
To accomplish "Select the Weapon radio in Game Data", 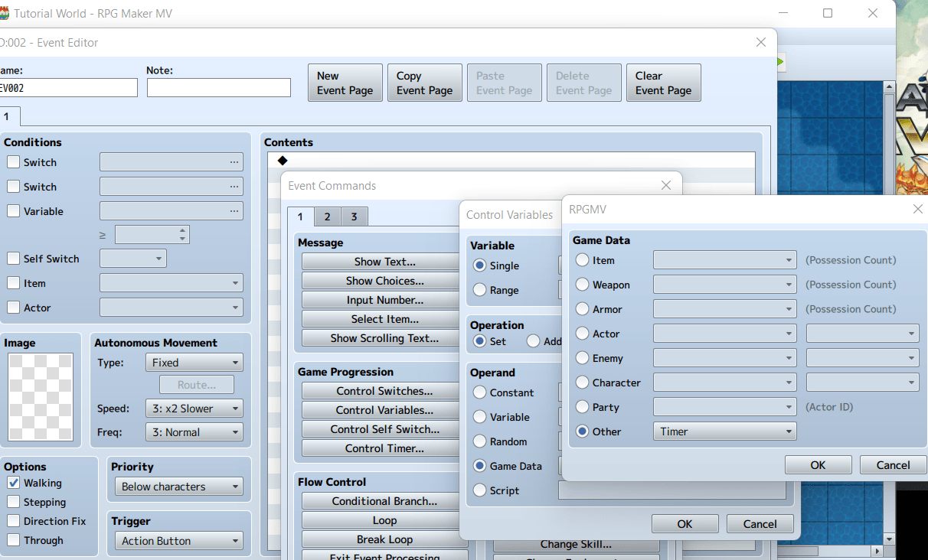I will coord(581,285).
